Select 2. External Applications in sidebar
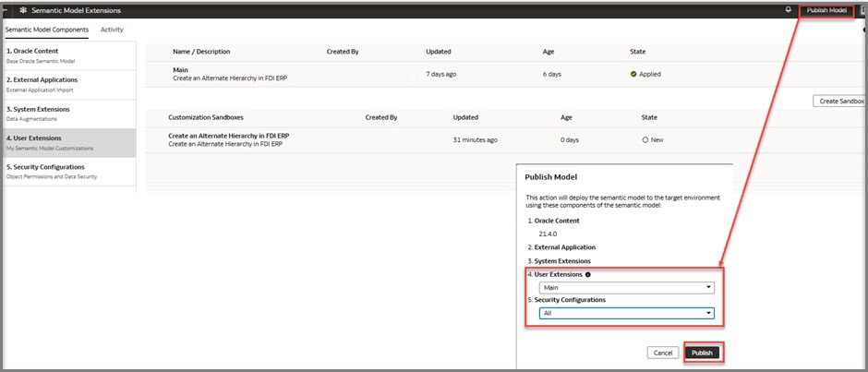The image size is (868, 372). point(69,85)
